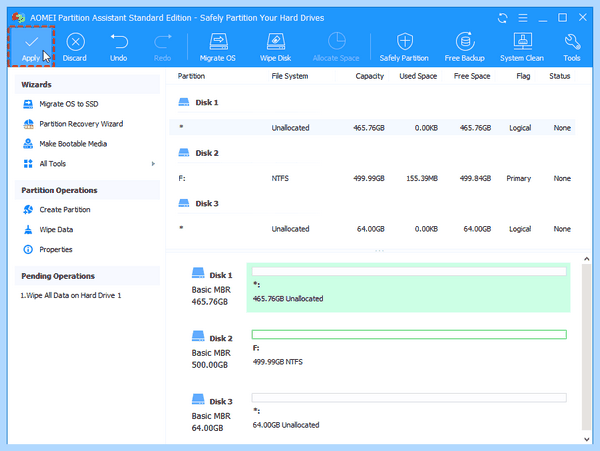Refresh disks using title bar reload icon

pos(503,18)
